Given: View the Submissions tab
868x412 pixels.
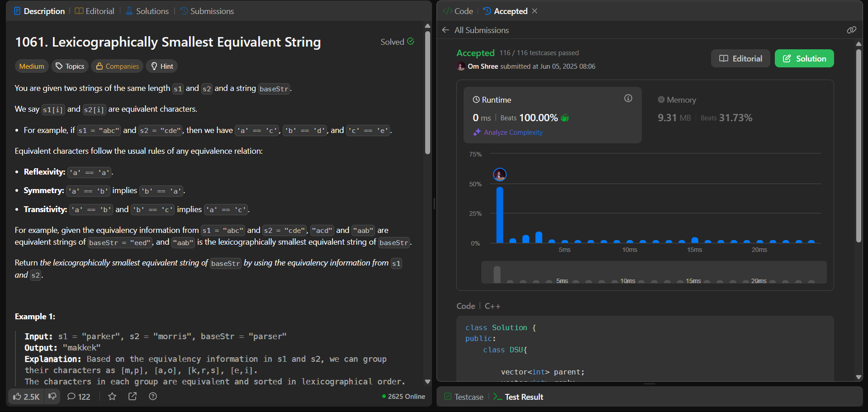Looking at the screenshot, I should (207, 11).
